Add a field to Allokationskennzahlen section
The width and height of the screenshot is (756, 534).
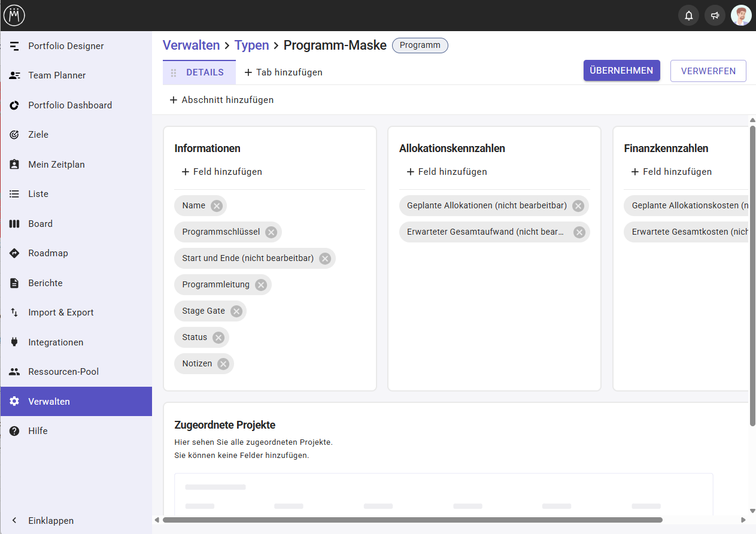(x=447, y=172)
